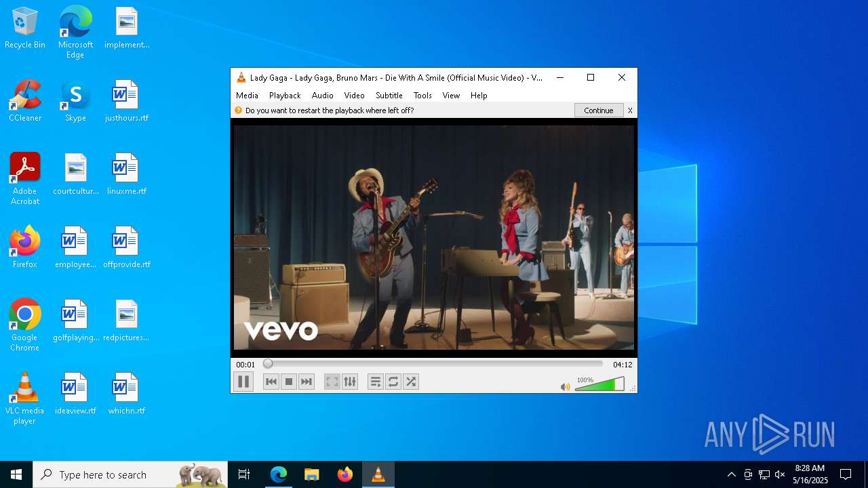868x488 pixels.
Task: Select golfplaying document on desktop
Action: (x=75, y=321)
